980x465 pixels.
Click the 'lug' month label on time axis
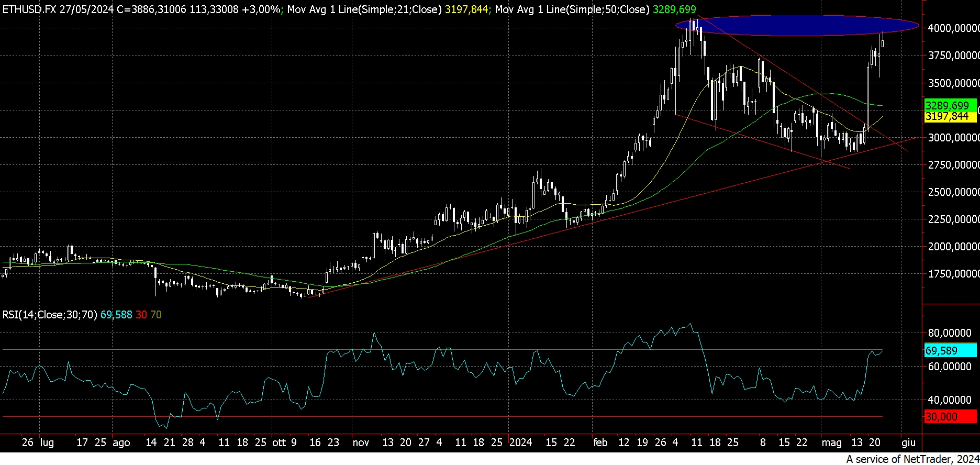47,443
